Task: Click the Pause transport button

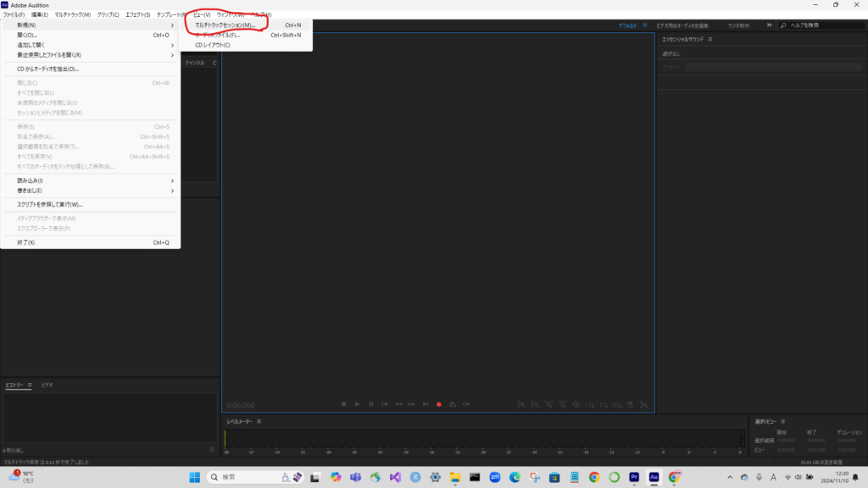Action: point(370,404)
